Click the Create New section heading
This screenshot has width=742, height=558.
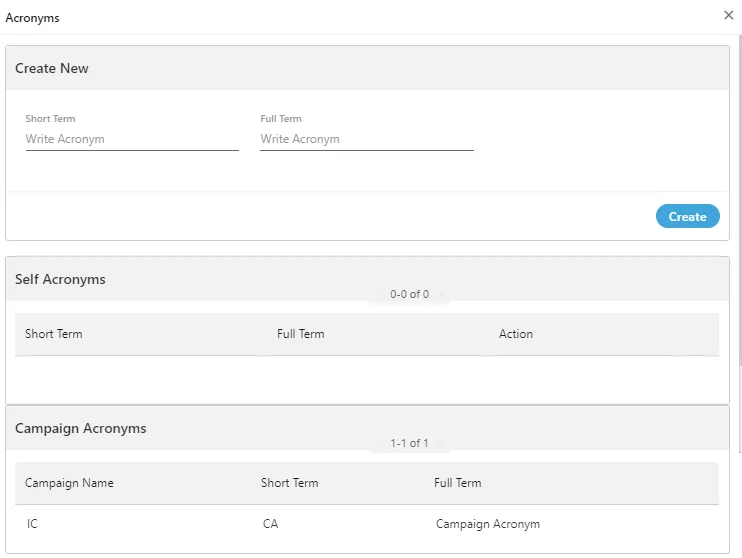tap(52, 68)
